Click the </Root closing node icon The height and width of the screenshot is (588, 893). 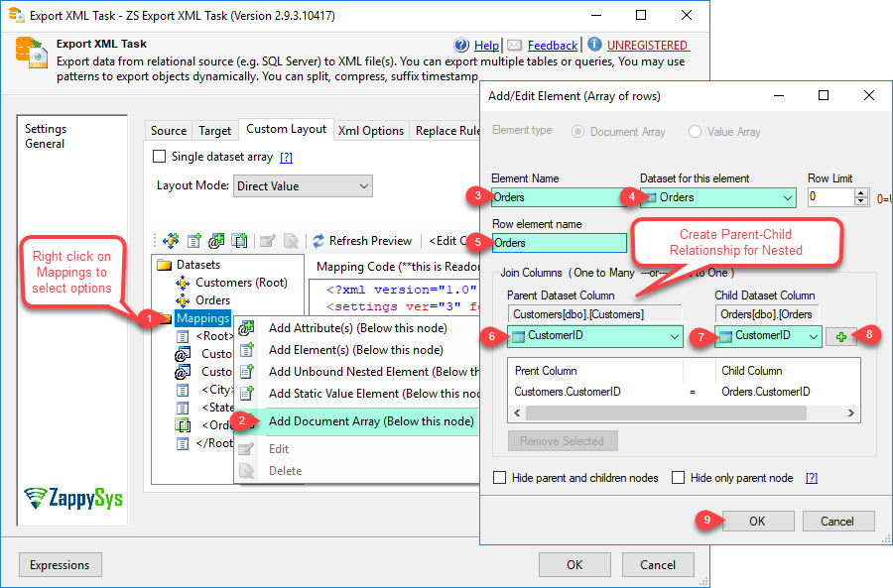point(183,443)
